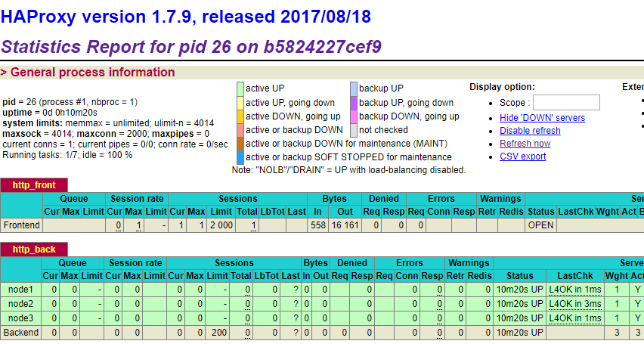644x344 pixels.
Task: Click the uptime = 0d 0h10m20s line
Action: tap(50, 113)
